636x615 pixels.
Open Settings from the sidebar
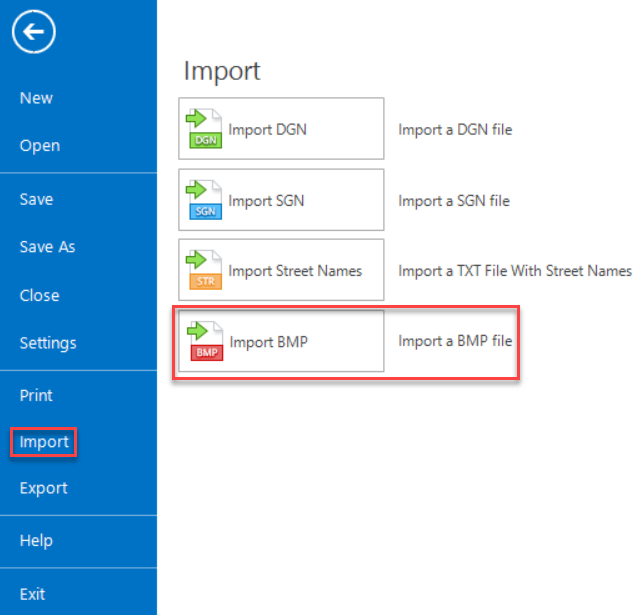(x=48, y=343)
